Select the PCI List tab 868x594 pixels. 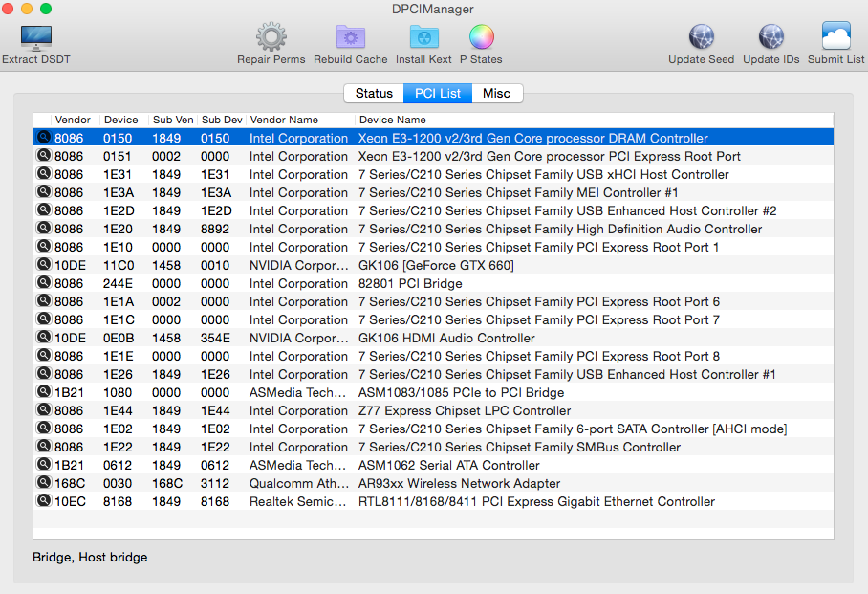[x=438, y=93]
